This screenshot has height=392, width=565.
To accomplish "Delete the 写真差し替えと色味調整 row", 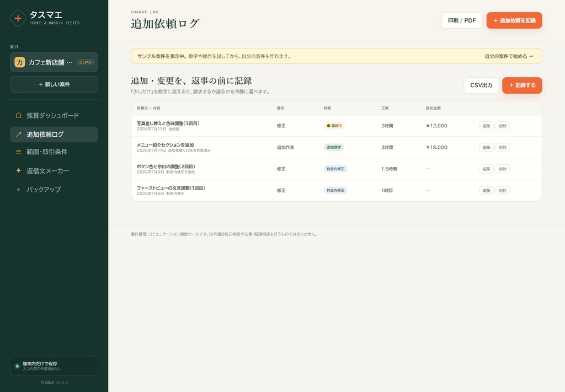I will [x=502, y=126].
